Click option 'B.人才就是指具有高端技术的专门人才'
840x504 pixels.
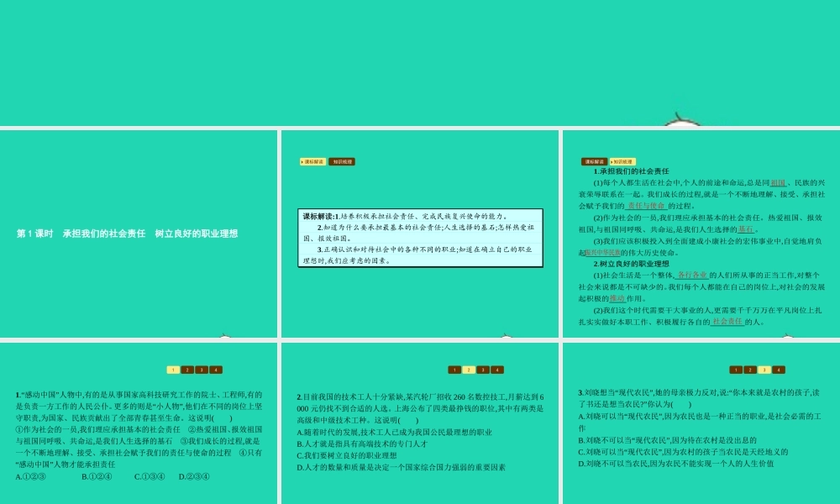click(362, 444)
